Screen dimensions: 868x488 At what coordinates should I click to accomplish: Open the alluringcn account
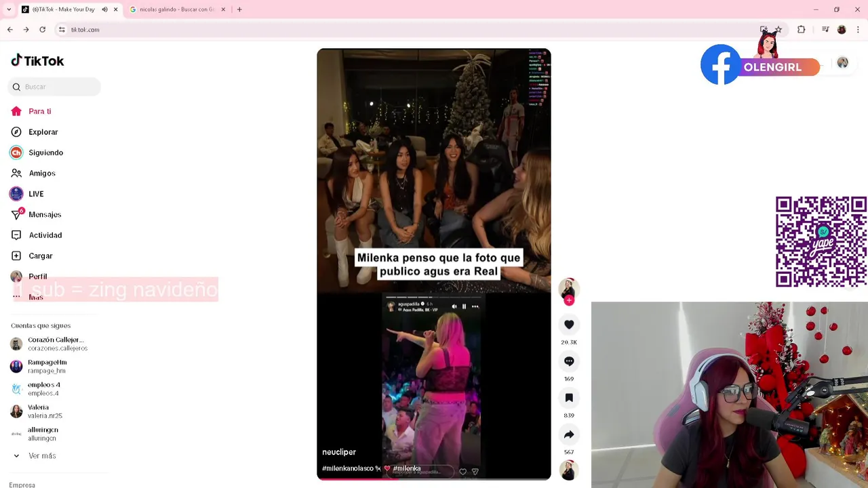pyautogui.click(x=35, y=434)
